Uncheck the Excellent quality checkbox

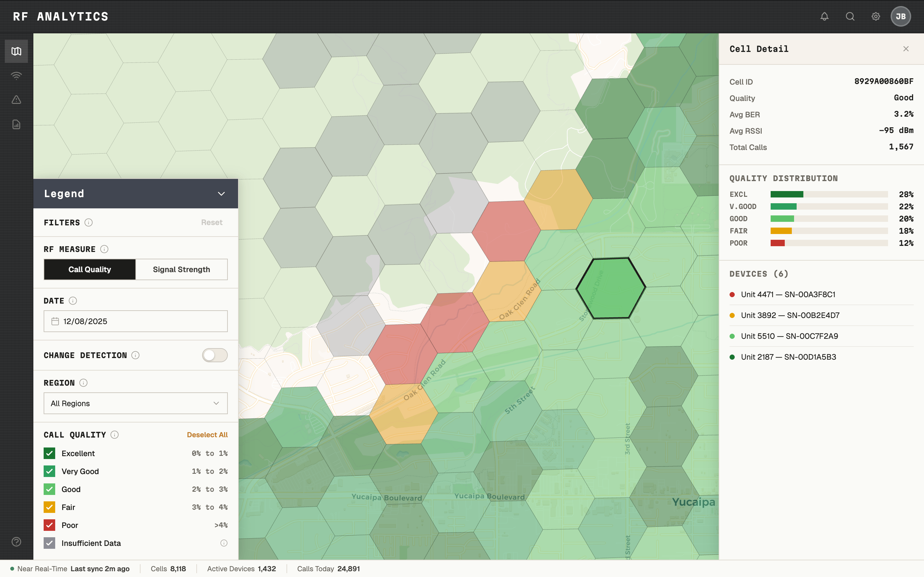point(50,453)
